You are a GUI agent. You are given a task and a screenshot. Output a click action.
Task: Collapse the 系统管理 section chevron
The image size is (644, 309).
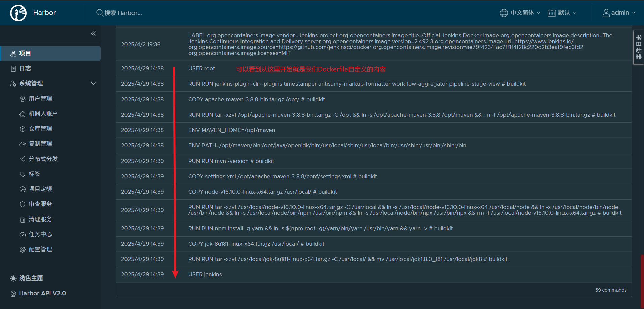pos(93,83)
